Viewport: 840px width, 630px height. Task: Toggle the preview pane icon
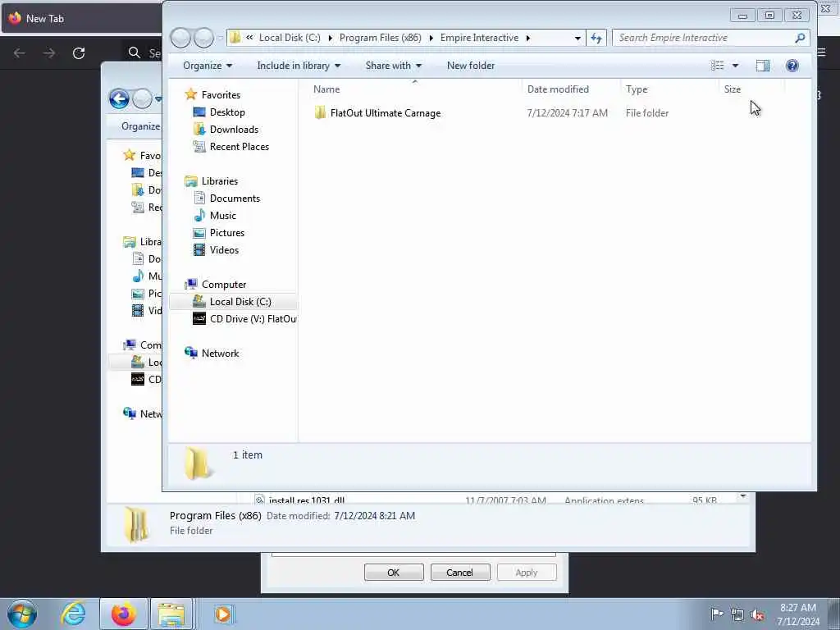[x=762, y=66]
